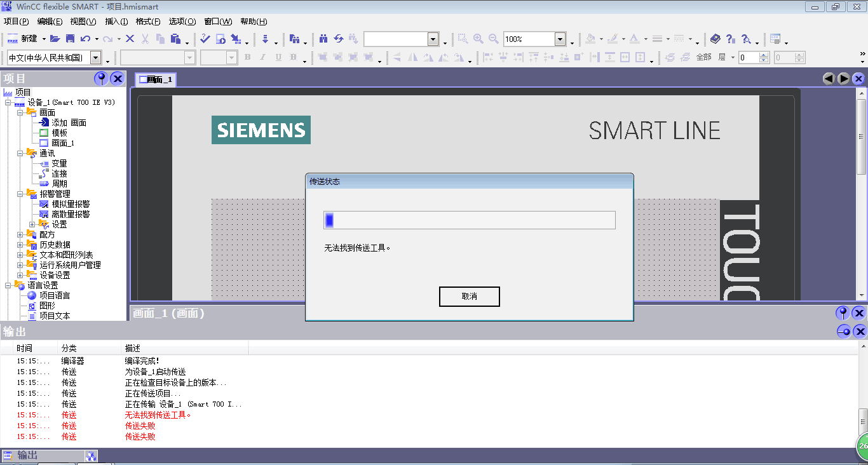This screenshot has height=465, width=868.
Task: Open the 新建 dropdown arrow
Action: click(44, 39)
